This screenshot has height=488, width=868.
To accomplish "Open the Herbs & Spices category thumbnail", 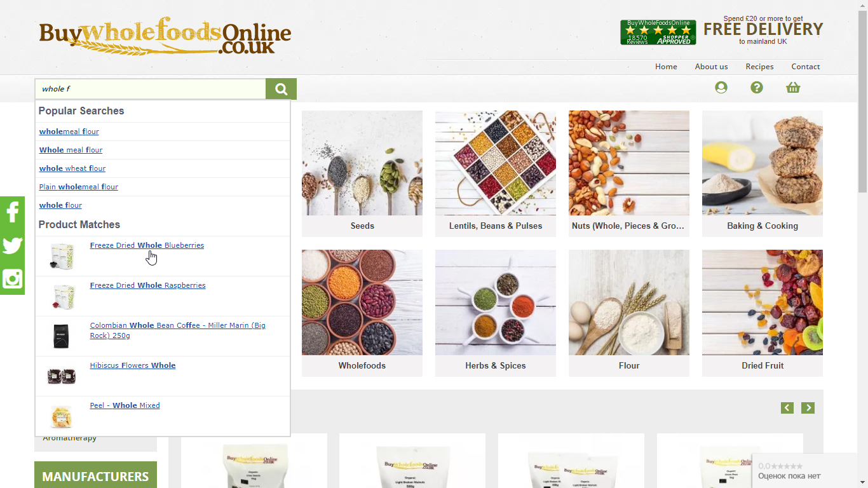I will click(x=496, y=313).
